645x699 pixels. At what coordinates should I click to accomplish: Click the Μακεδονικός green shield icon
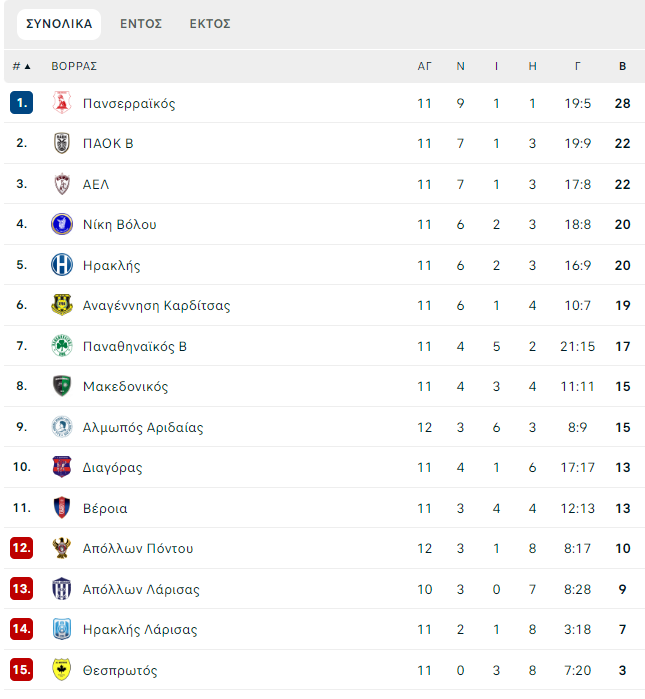tap(62, 386)
